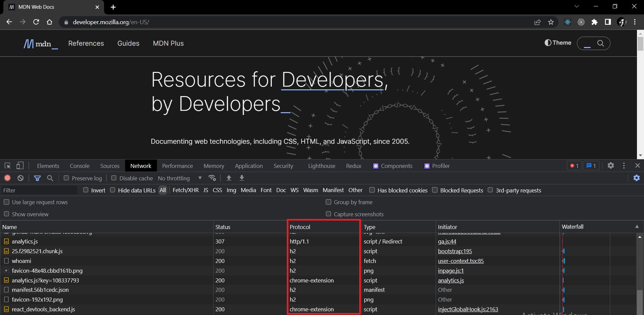This screenshot has width=644, height=315.
Task: Open the Theme switcher
Action: [x=558, y=43]
